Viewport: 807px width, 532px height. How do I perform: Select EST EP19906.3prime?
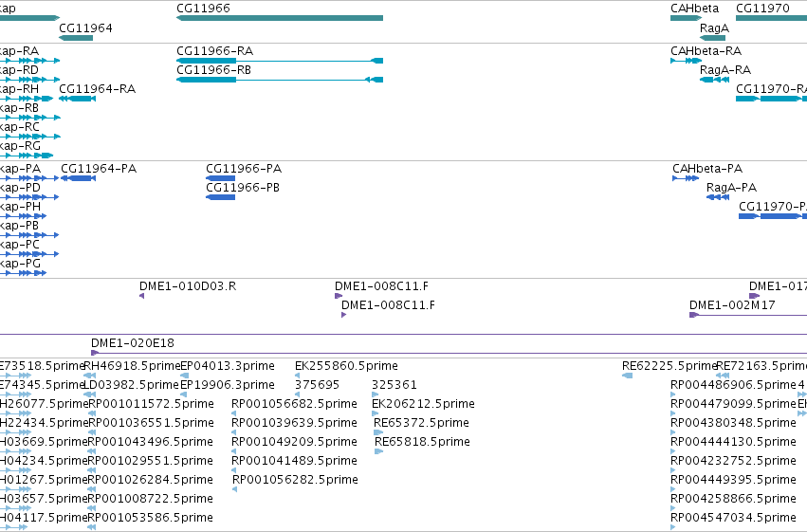pos(183,394)
